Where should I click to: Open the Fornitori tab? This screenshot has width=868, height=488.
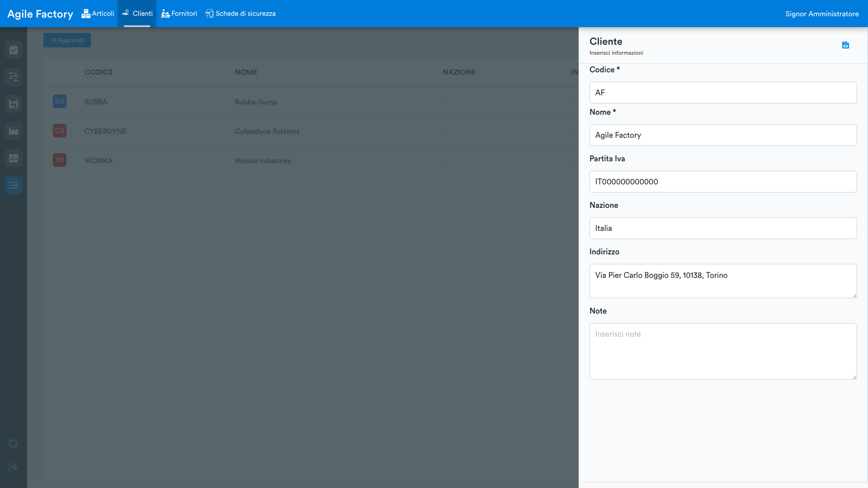[179, 14]
